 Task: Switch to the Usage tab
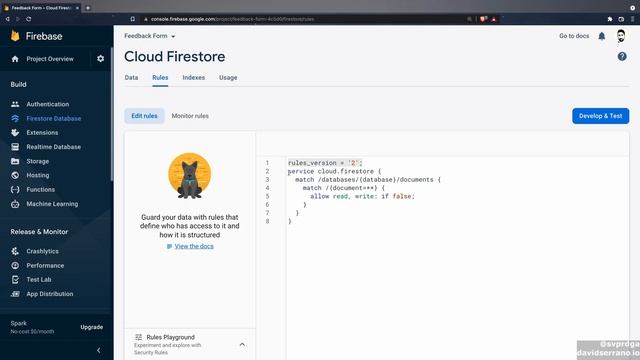click(x=228, y=78)
